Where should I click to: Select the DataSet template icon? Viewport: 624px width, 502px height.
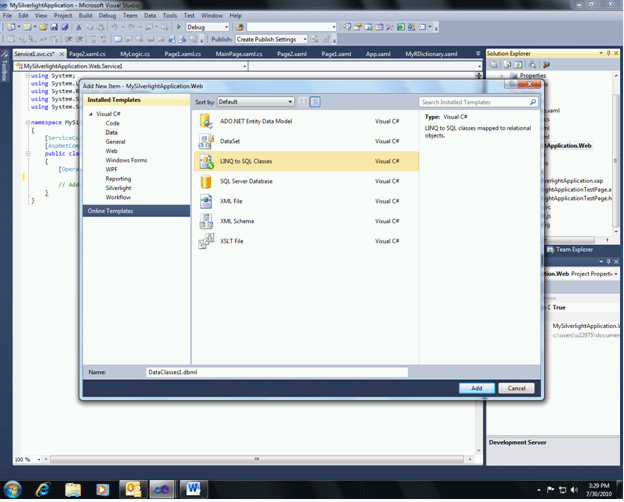[x=206, y=141]
